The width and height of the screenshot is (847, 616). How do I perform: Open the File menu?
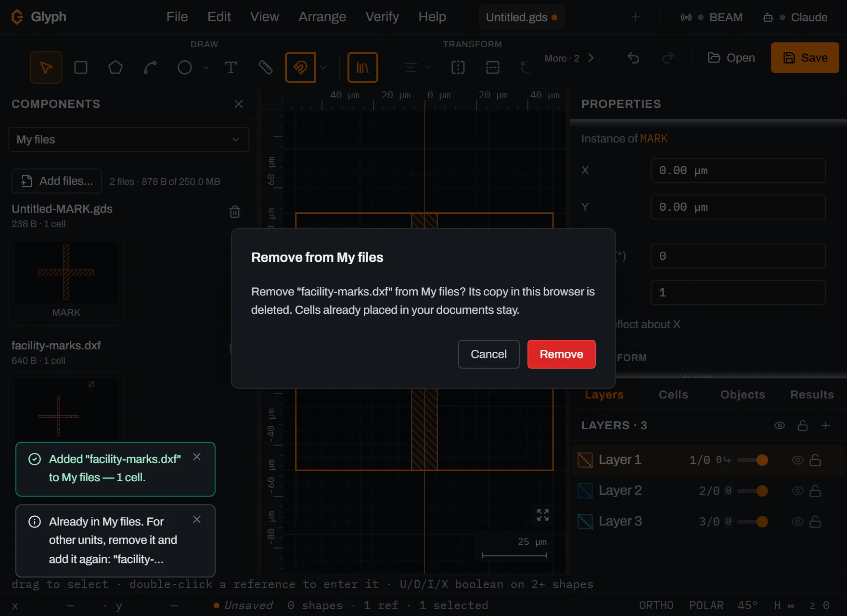coord(177,17)
